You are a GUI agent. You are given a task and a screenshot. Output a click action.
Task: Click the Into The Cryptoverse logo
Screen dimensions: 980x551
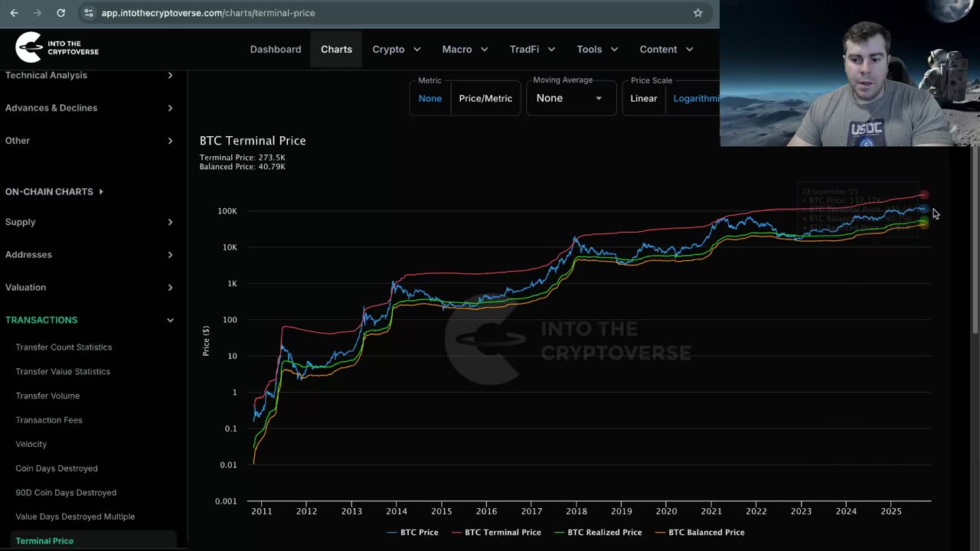[57, 48]
